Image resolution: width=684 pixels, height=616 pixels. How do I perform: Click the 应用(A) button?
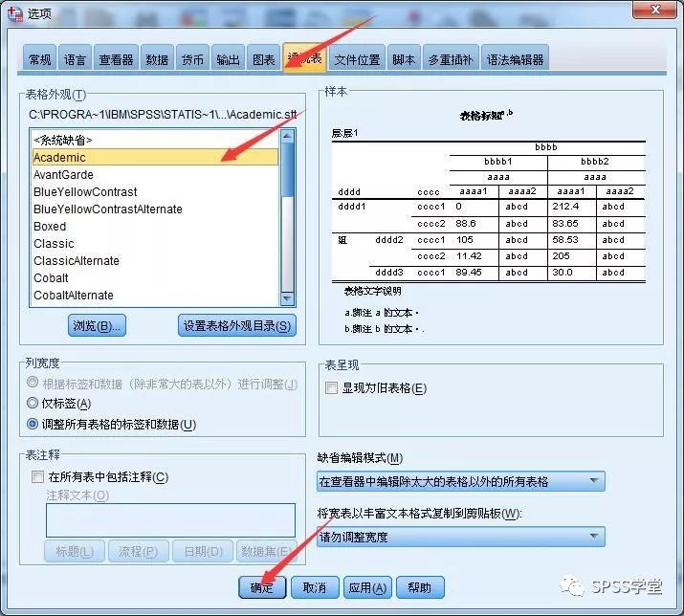click(367, 587)
